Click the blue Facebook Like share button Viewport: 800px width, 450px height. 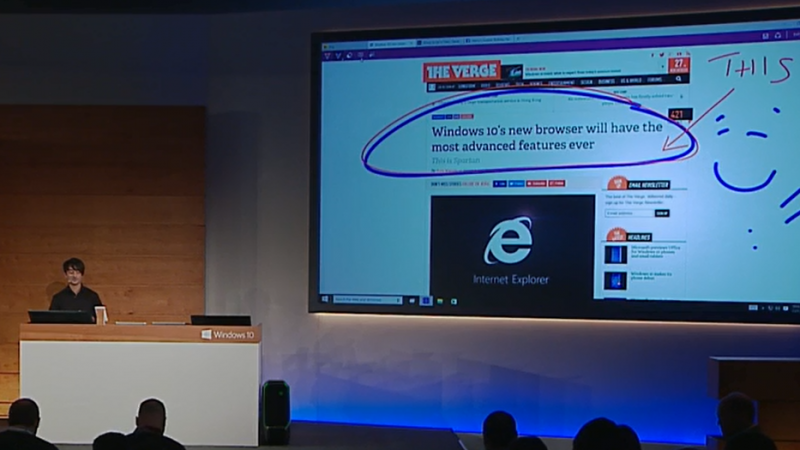499,184
